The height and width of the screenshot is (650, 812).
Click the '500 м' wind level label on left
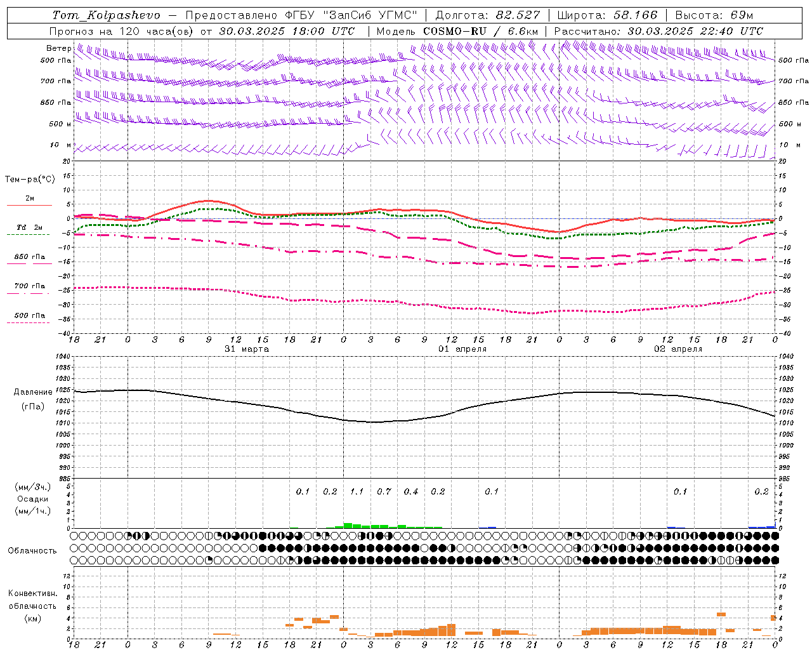60,124
